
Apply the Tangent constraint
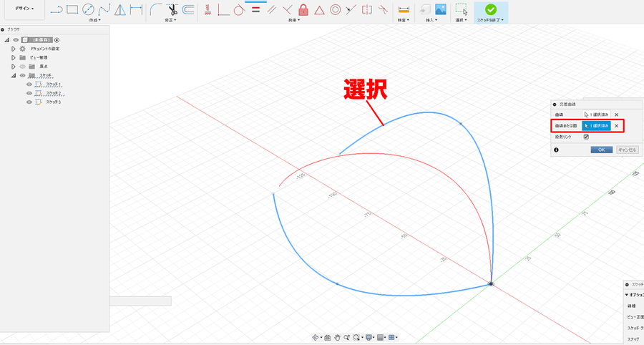[x=239, y=9]
